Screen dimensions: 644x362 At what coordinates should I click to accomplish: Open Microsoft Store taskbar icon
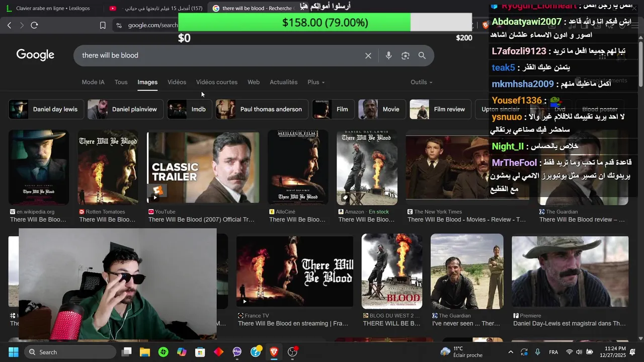pyautogui.click(x=200, y=352)
